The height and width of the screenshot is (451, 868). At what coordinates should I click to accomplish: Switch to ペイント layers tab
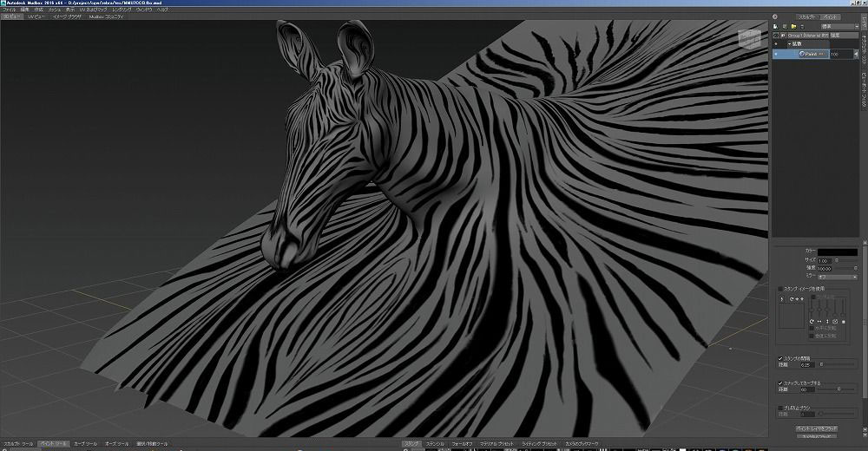coord(829,17)
